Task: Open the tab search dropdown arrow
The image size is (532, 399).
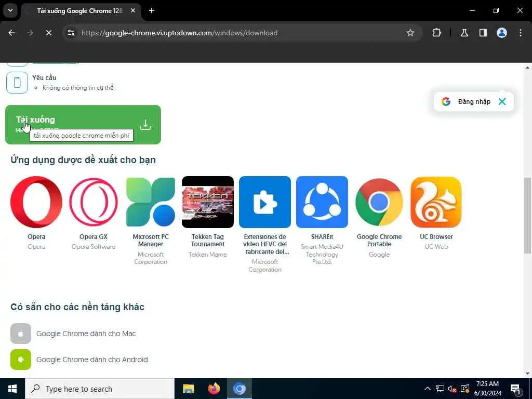Action: pos(10,10)
